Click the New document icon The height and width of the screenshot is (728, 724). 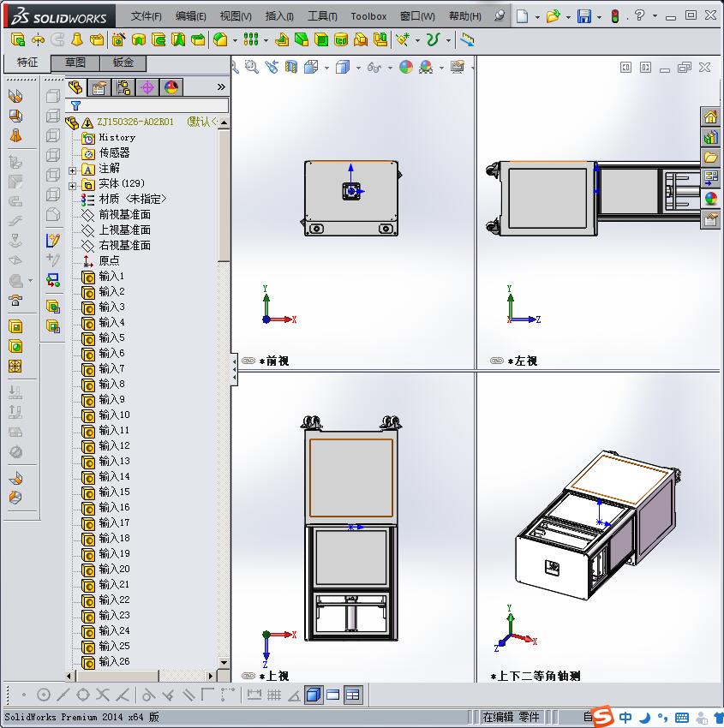click(523, 16)
